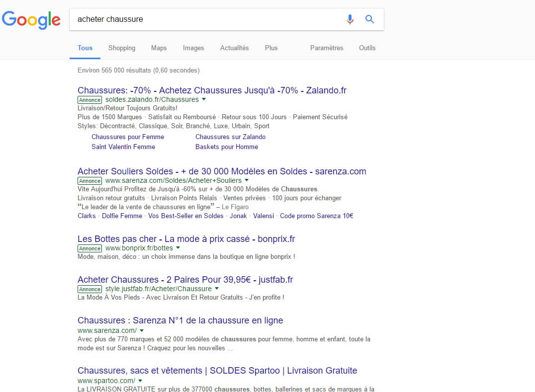Click the Annonce badge of the sarenza ad
The image size is (535, 392).
pos(89,181)
